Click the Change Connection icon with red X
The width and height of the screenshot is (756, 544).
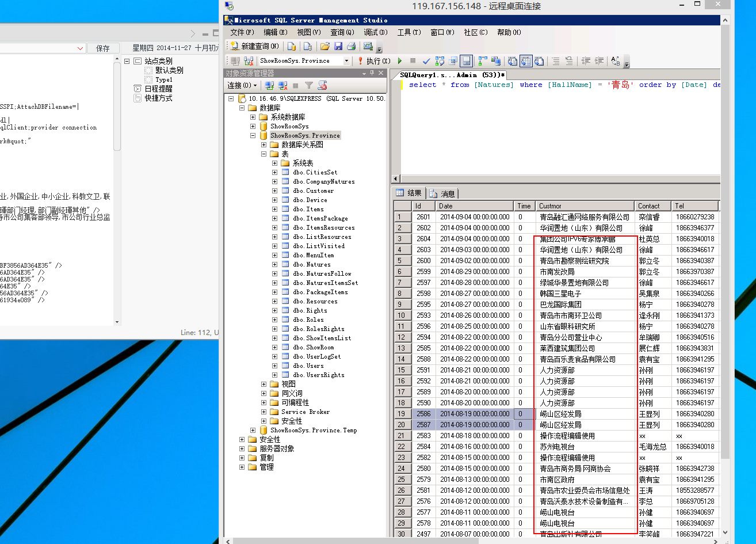(x=249, y=61)
